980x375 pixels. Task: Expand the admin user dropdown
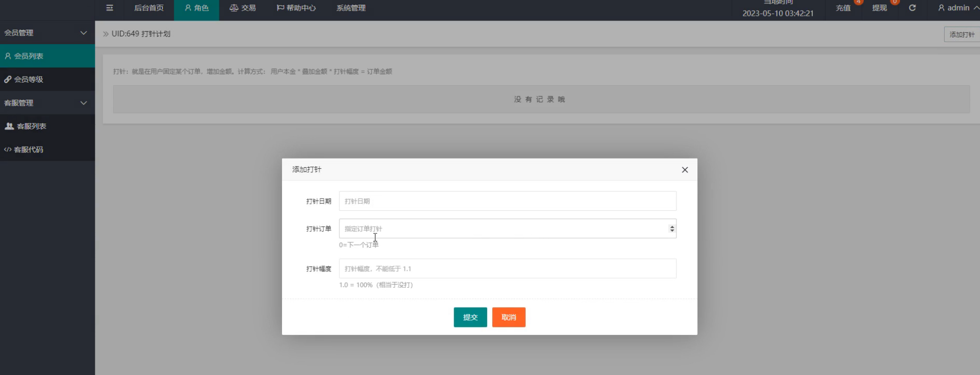[958, 8]
